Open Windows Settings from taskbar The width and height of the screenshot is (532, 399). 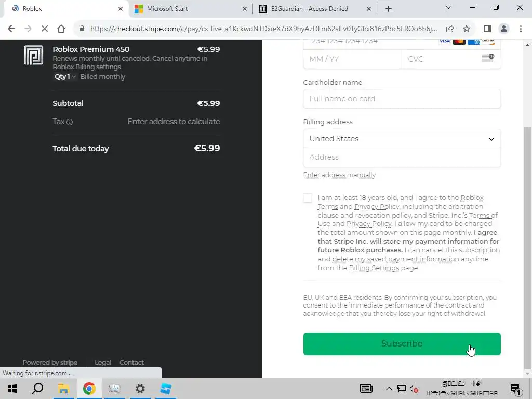[140, 389]
